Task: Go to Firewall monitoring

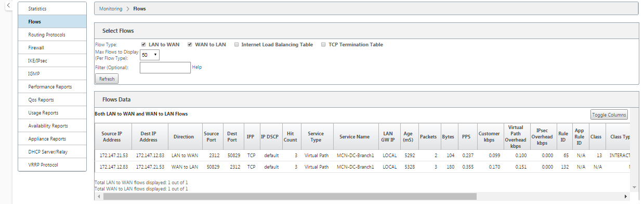Action: point(52,48)
